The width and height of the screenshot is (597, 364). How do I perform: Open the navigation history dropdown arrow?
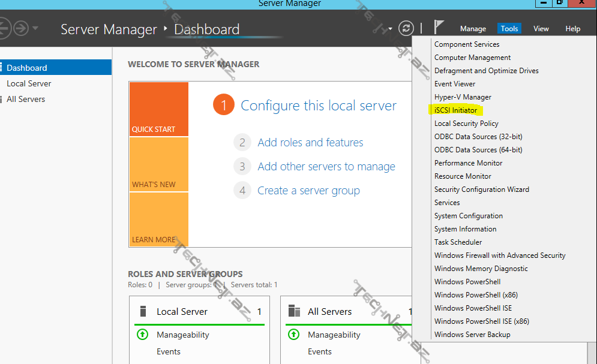35,28
